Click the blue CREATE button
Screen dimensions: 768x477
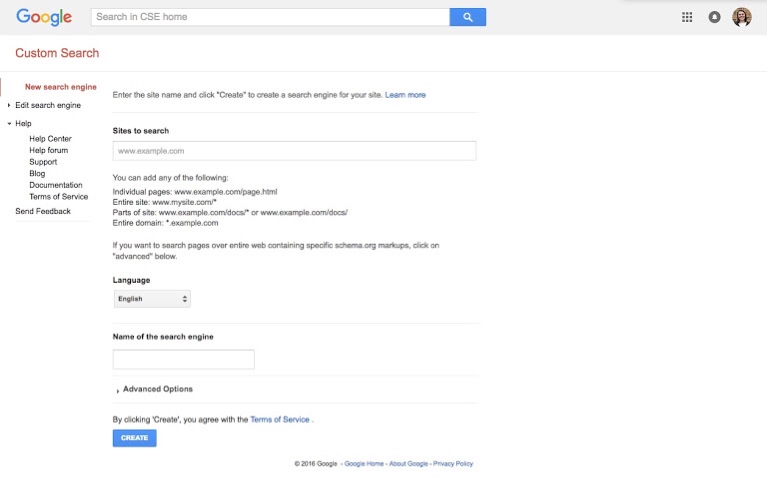point(135,438)
